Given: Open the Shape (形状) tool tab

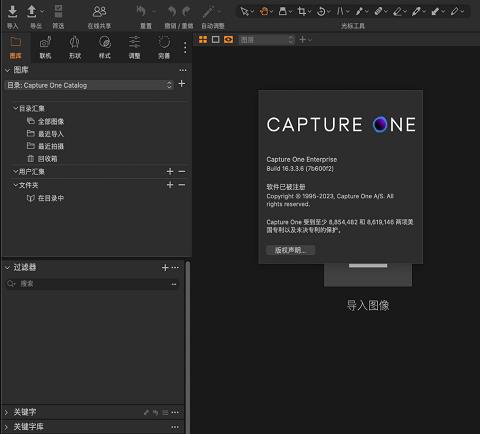Looking at the screenshot, I should 75,47.
